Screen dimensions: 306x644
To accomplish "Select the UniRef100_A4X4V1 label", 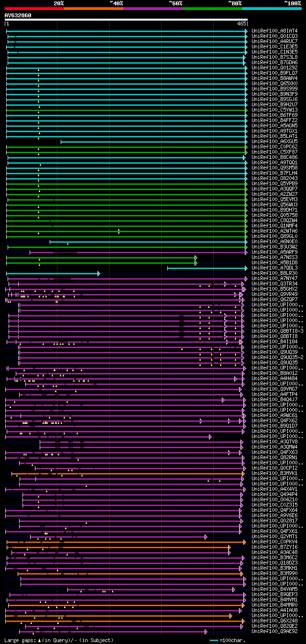I will coord(274,489).
